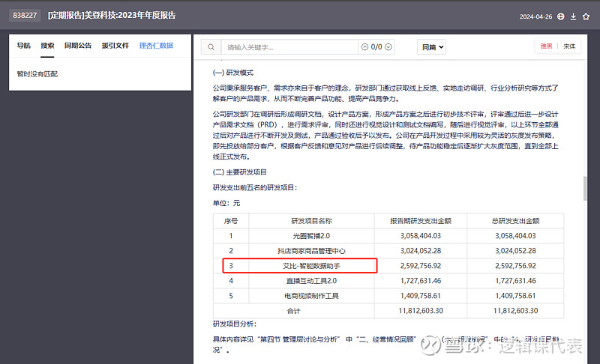
Task: Select the 雅黑 font option
Action: coord(546,46)
